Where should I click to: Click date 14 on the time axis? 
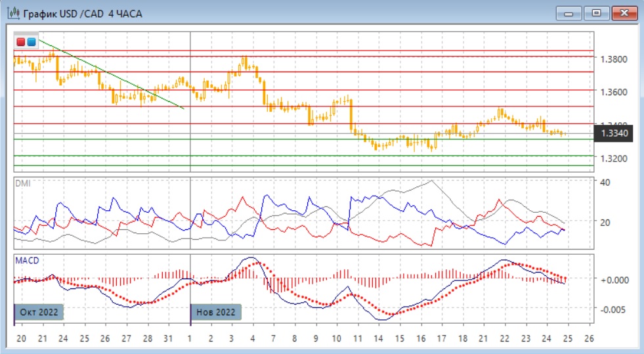click(x=377, y=338)
